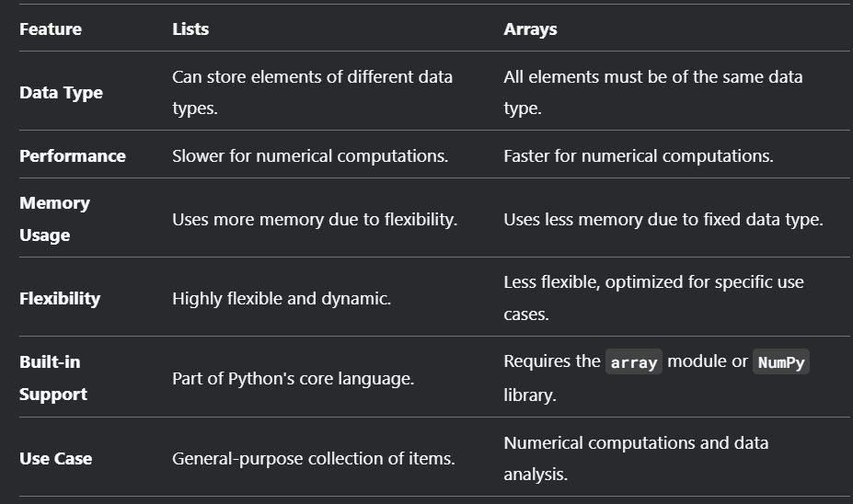Click the Flexibility row label
The width and height of the screenshot is (853, 504).
pos(60,299)
